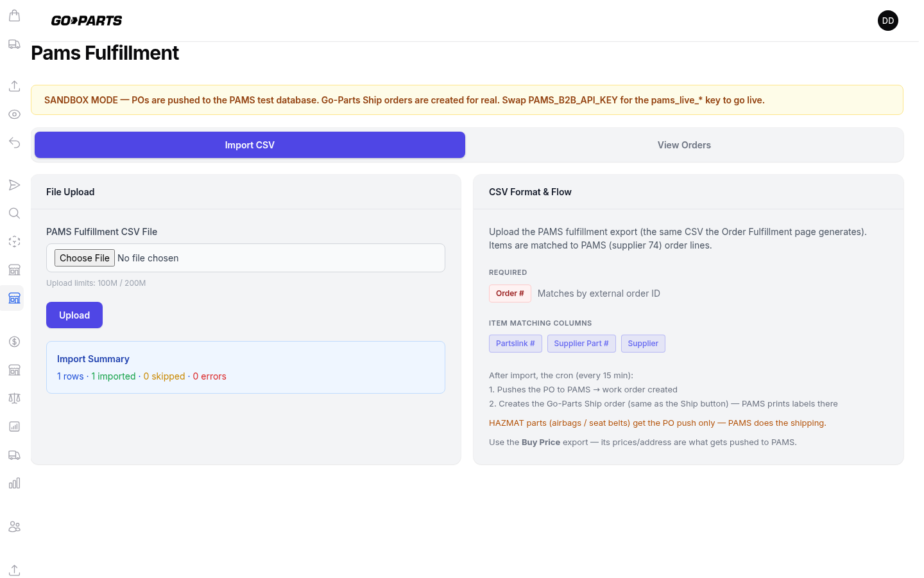Click the truck icon below the shopping bag
Viewport: 924px width, 578px height.
(14, 44)
